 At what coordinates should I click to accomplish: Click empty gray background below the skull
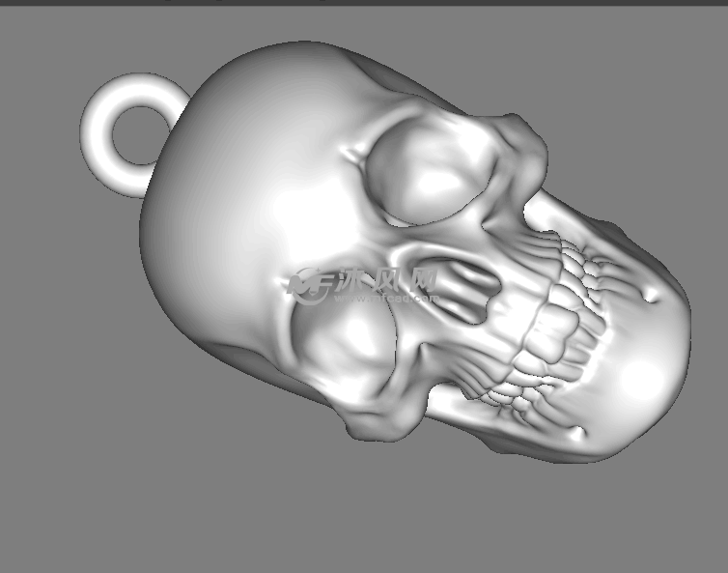tap(290, 512)
